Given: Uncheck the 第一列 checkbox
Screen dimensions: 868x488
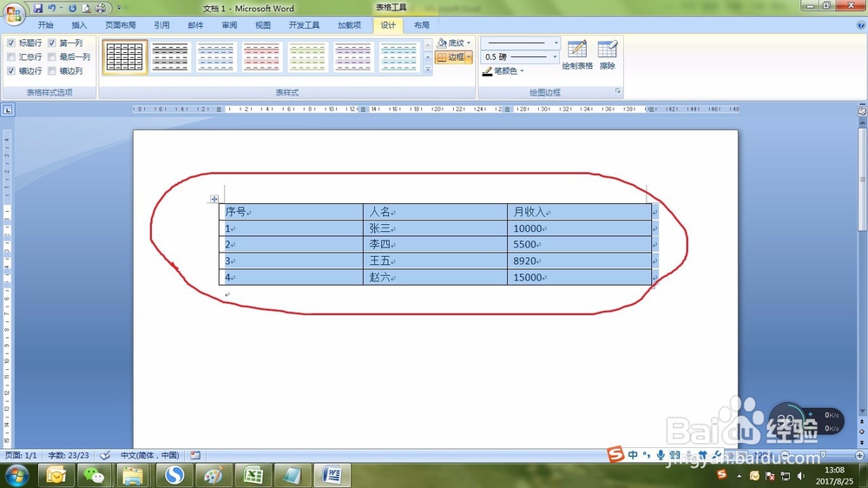Looking at the screenshot, I should tap(51, 43).
